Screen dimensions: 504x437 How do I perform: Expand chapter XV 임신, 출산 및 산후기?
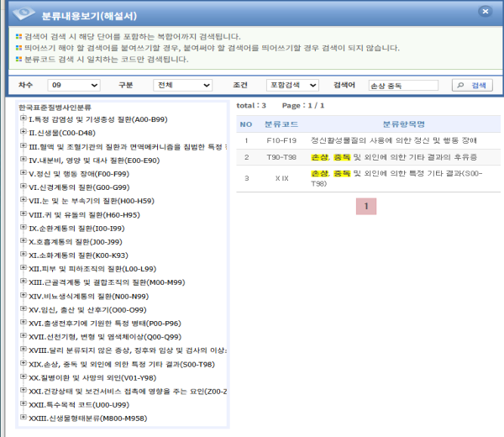24,309
